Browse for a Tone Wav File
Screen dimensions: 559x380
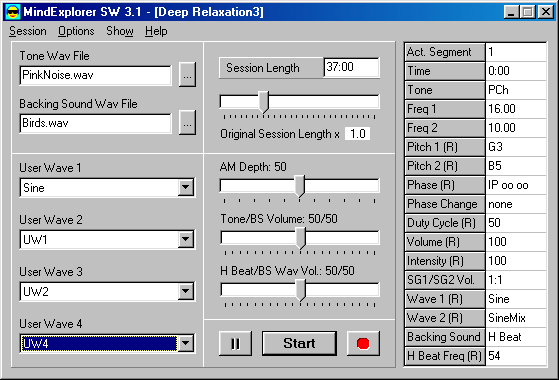[x=187, y=75]
